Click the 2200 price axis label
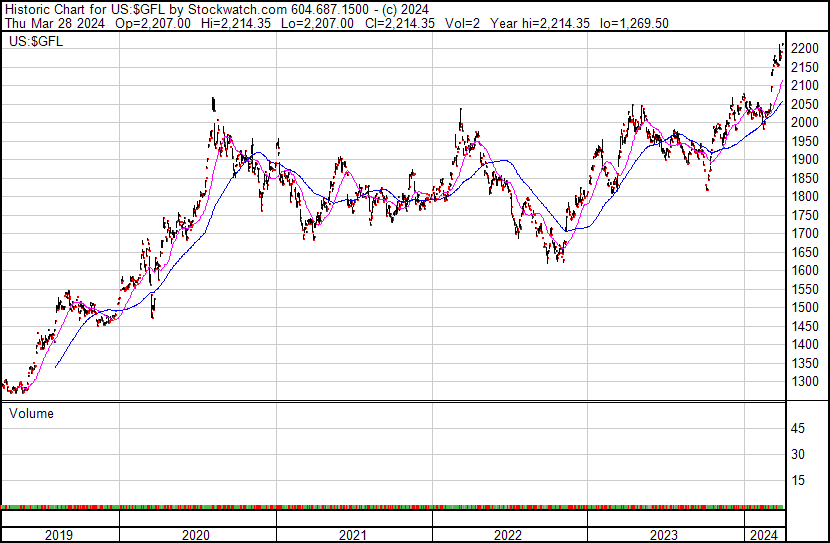The width and height of the screenshot is (830, 543). (x=805, y=48)
